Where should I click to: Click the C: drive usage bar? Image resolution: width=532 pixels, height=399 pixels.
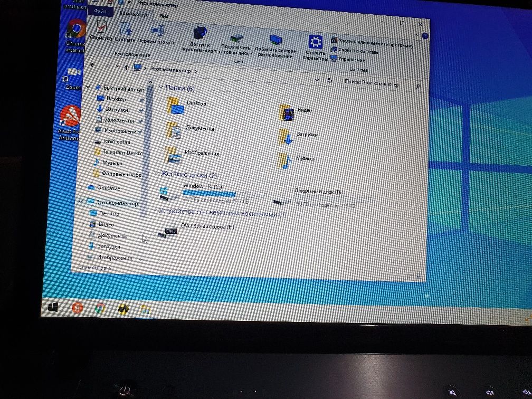click(208, 194)
